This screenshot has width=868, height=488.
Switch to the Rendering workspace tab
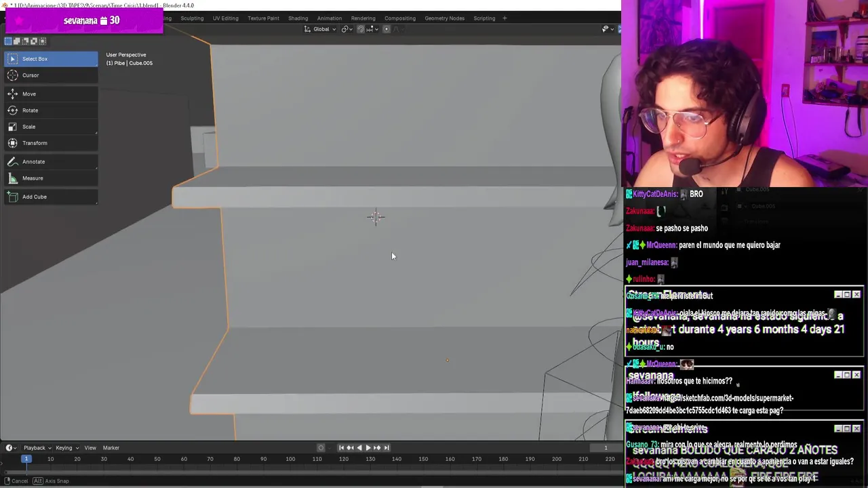click(363, 18)
